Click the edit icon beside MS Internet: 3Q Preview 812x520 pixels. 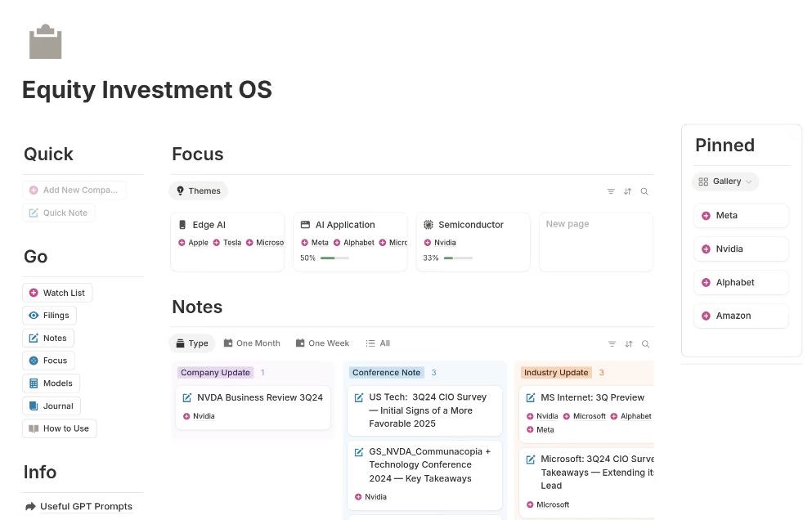click(531, 398)
